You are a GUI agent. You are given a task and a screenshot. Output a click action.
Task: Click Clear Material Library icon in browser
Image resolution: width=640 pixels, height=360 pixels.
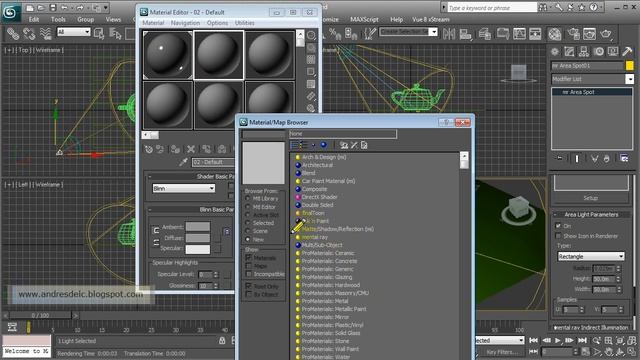pyautogui.click(x=364, y=145)
